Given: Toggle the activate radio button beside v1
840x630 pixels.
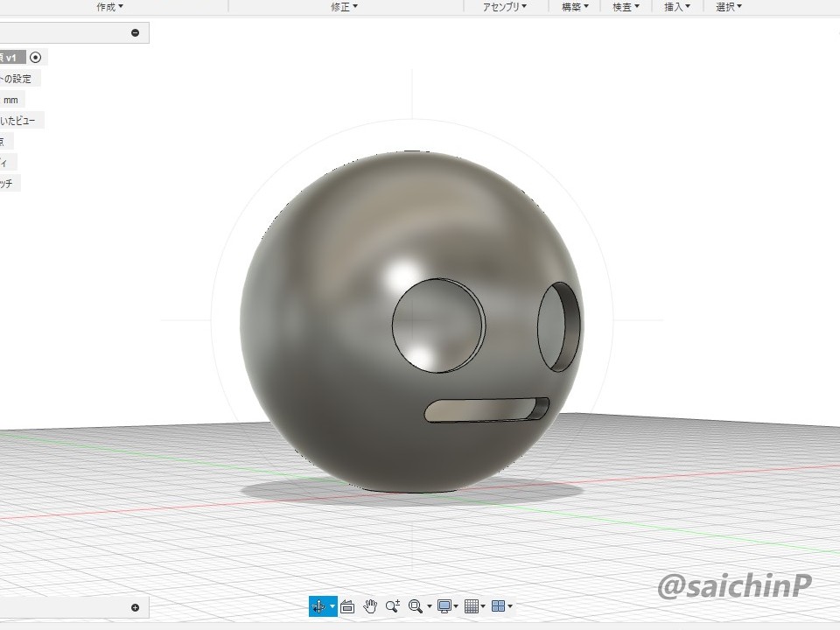Looking at the screenshot, I should [x=35, y=58].
